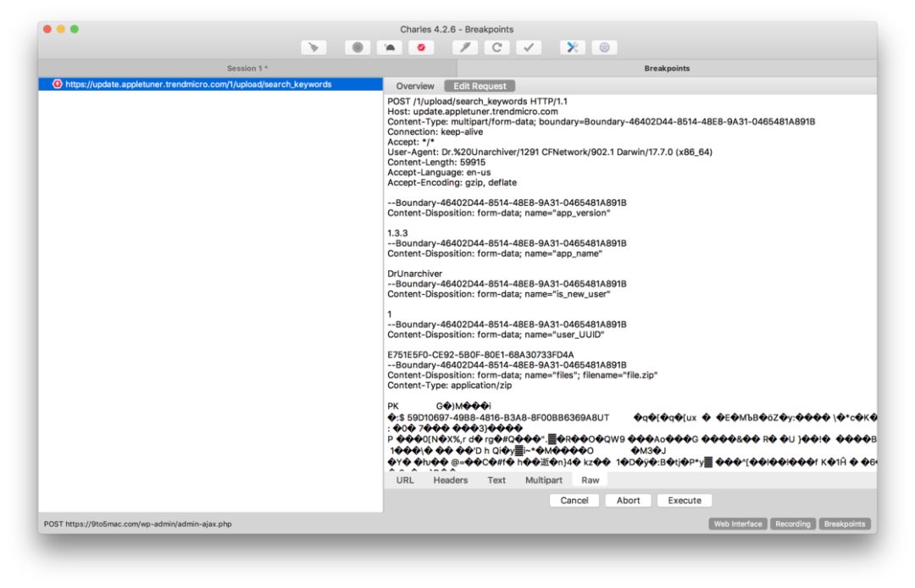
Task: Click the red breakpoint icon beside the URL
Action: point(58,84)
